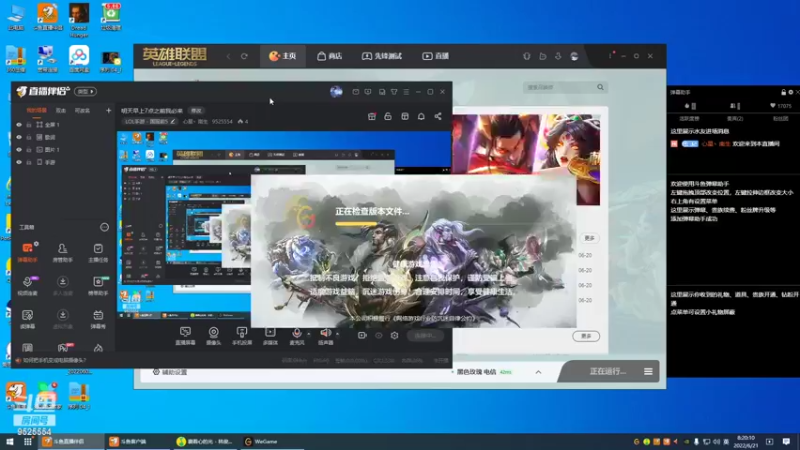Image resolution: width=800 pixels, height=450 pixels.
Task: Add 直播屏幕 screen capture source
Action: pyautogui.click(x=185, y=336)
